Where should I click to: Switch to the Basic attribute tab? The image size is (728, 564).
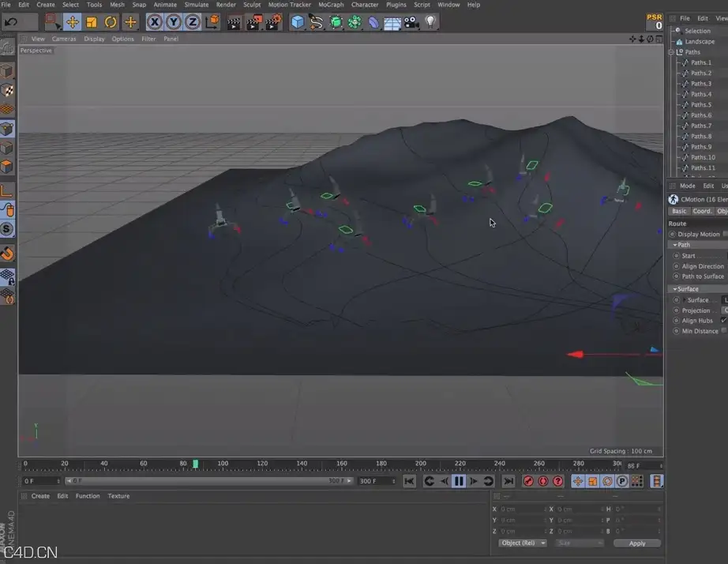(679, 211)
